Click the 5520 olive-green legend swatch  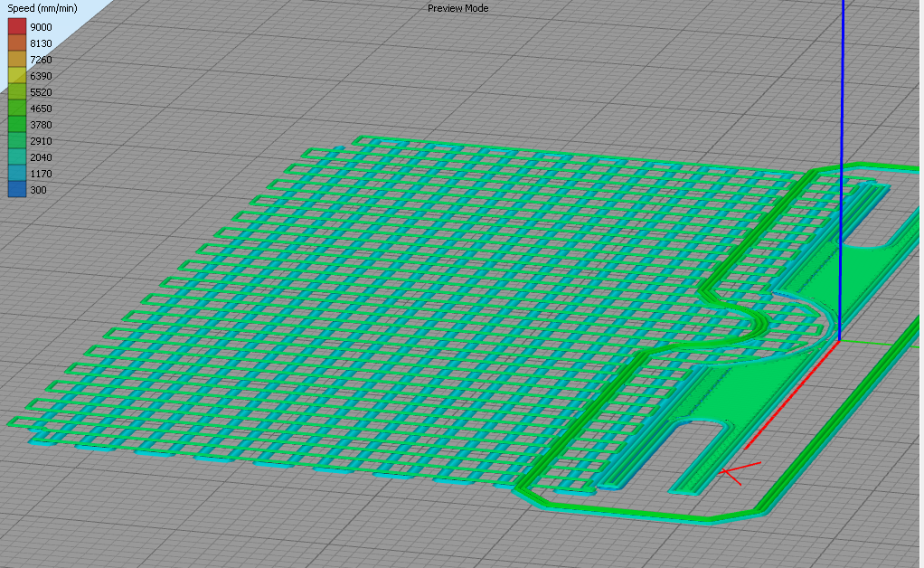pyautogui.click(x=17, y=92)
